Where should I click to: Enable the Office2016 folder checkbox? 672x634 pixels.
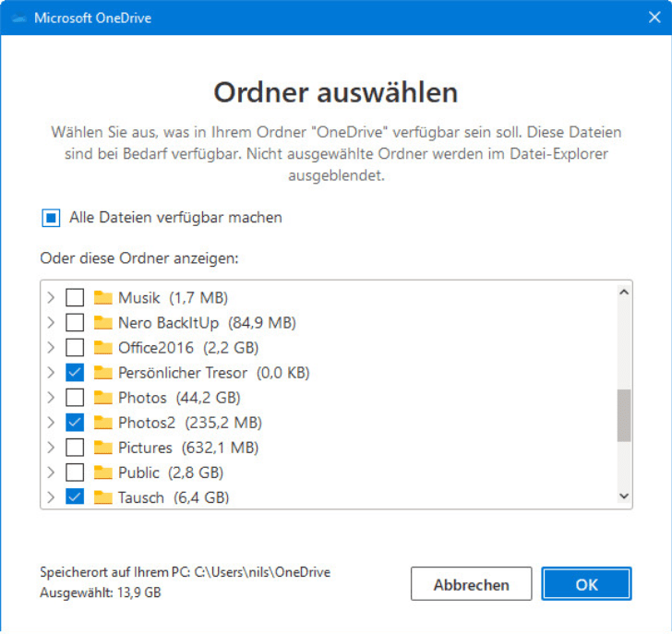(75, 347)
